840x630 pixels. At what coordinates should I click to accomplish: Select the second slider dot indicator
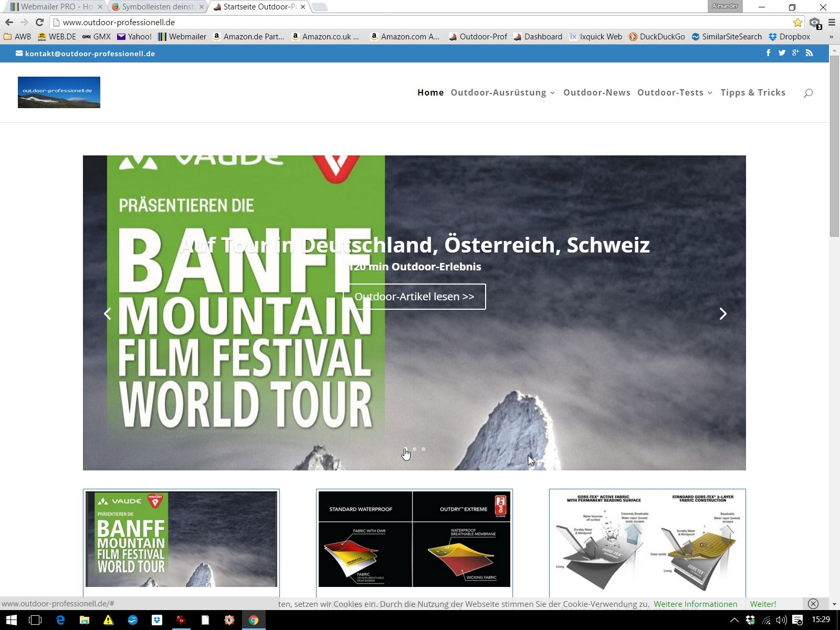(415, 449)
